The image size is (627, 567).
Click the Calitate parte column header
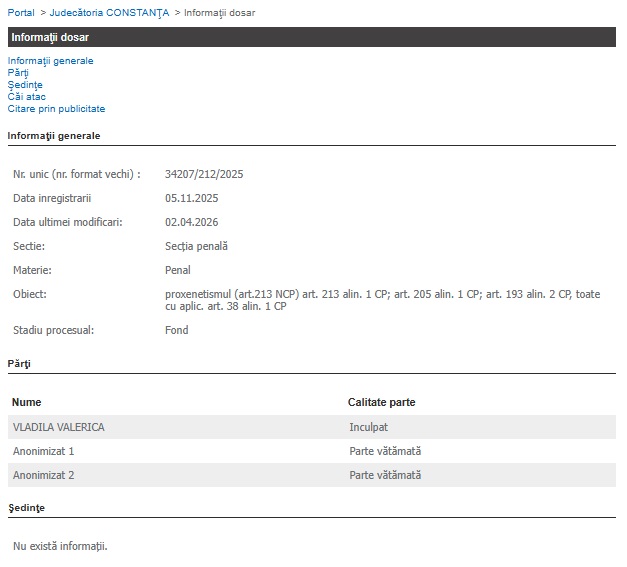381,403
